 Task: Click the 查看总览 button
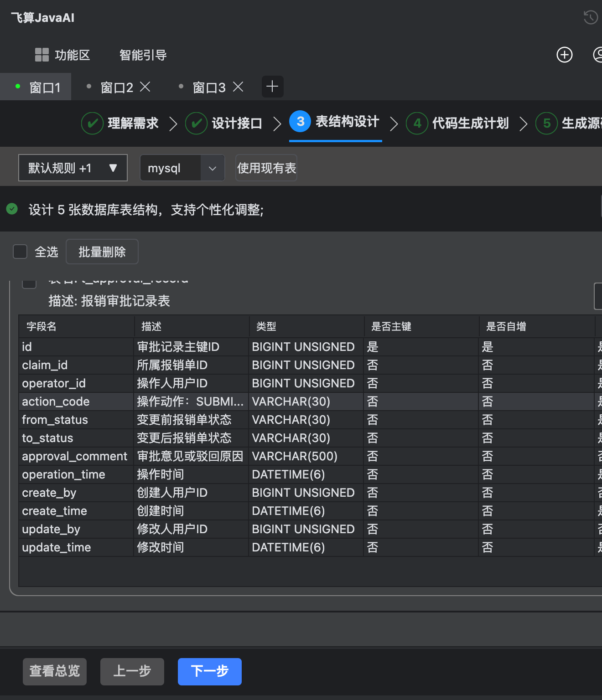point(55,671)
